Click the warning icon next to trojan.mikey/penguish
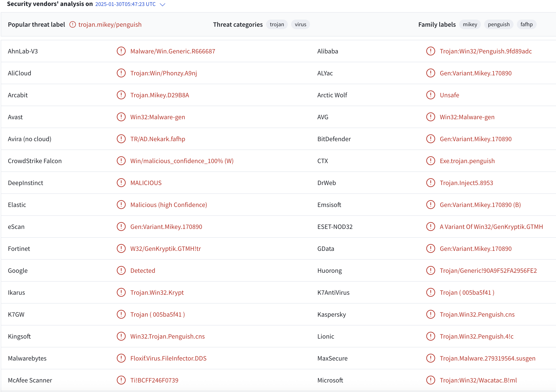The width and height of the screenshot is (556, 392). click(73, 24)
